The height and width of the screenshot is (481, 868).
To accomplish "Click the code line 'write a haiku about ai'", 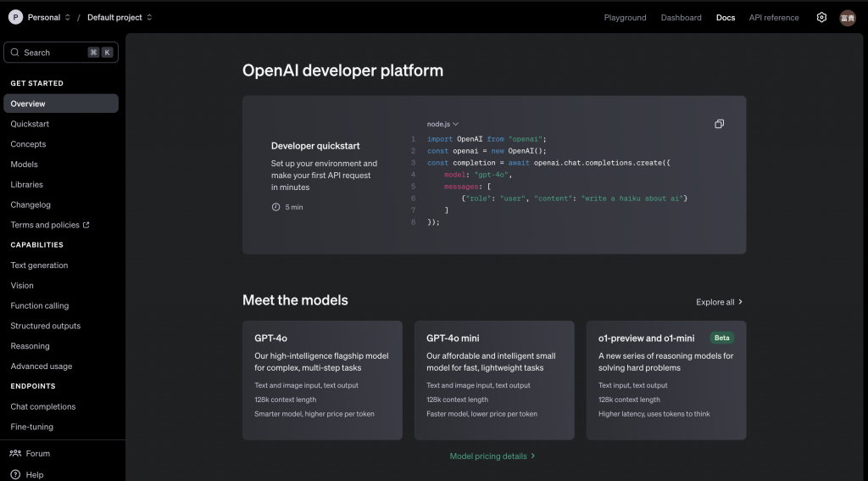I will click(574, 199).
